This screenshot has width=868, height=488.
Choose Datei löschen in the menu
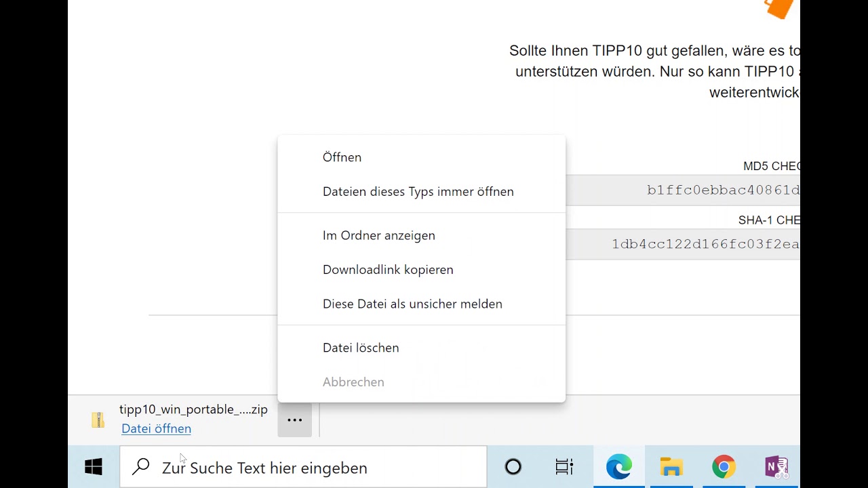pyautogui.click(x=421, y=348)
